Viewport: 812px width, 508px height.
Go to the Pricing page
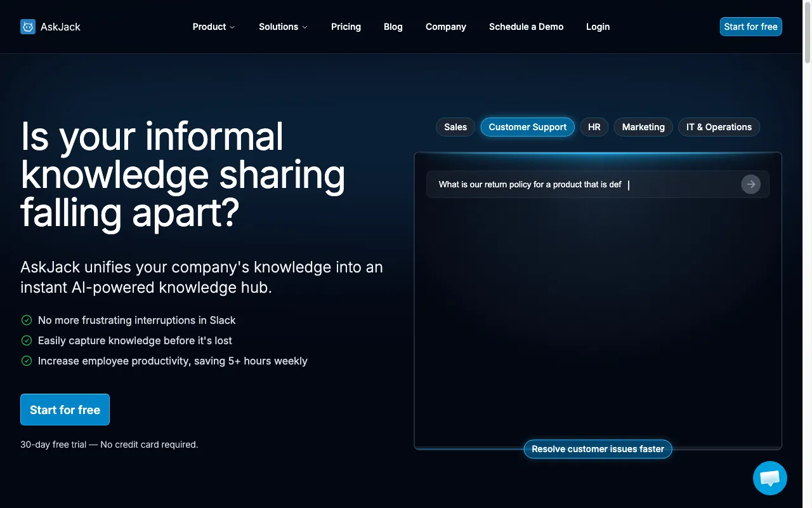346,27
